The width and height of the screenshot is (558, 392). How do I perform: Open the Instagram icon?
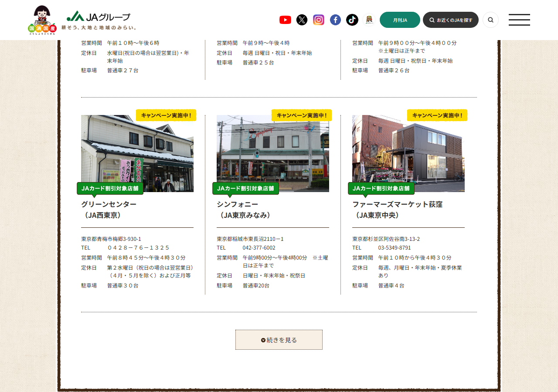(x=319, y=20)
